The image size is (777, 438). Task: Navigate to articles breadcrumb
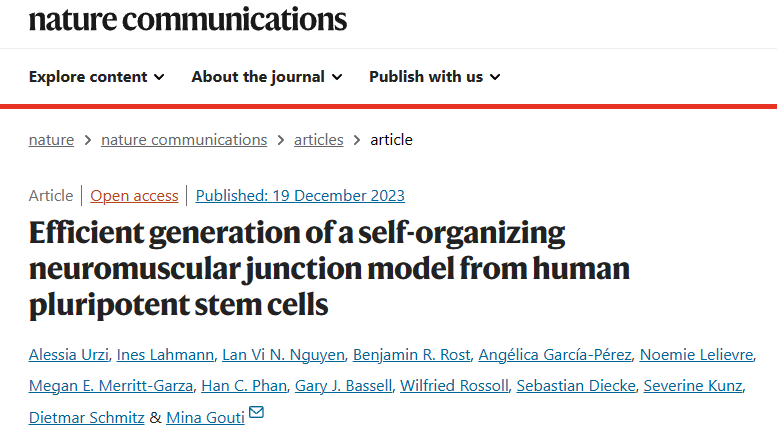point(318,140)
